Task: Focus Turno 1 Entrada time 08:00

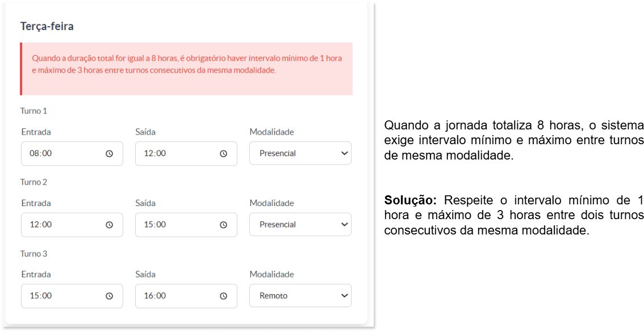Action: tap(72, 154)
